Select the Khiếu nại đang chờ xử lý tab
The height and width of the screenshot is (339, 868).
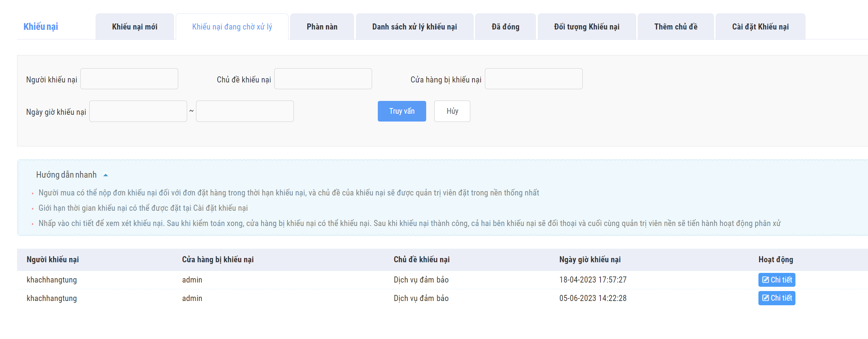[232, 27]
